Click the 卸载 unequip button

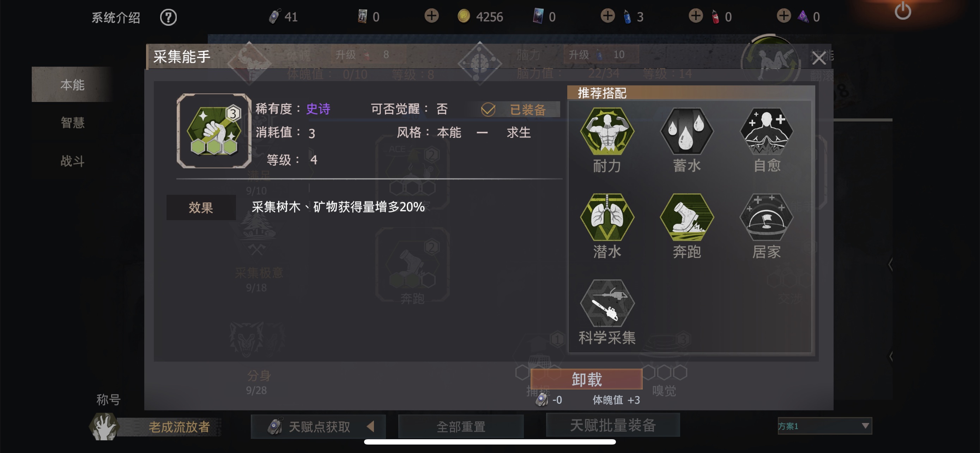tap(586, 379)
